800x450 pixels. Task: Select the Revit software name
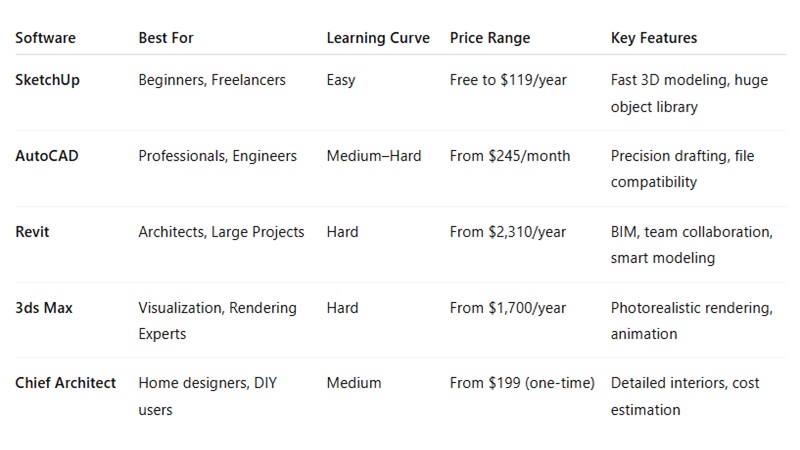[32, 232]
